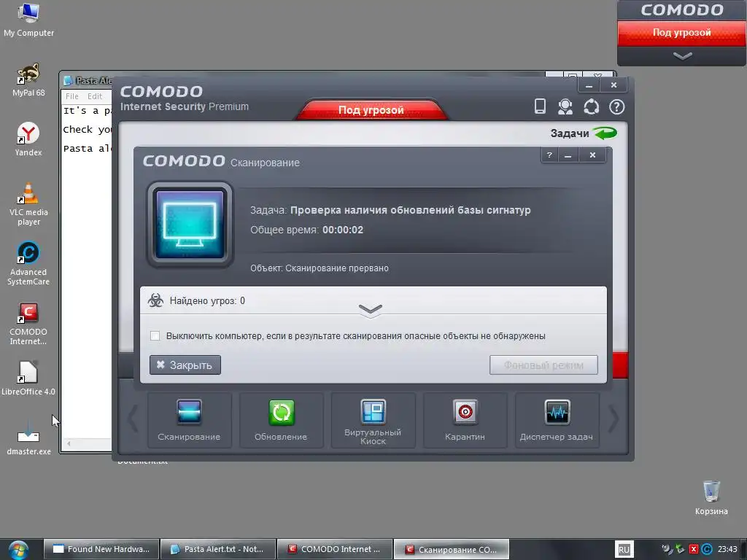The image size is (747, 560).
Task: Click the 23:43 system clock
Action: [727, 549]
